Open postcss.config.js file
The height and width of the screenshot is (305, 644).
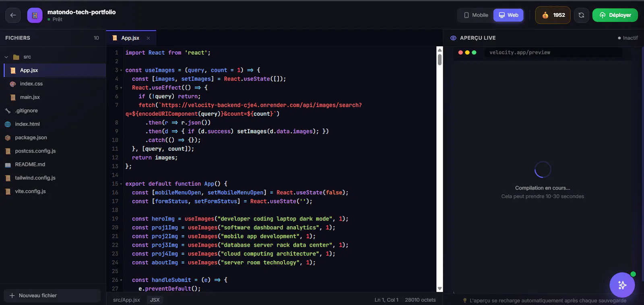pos(53,151)
